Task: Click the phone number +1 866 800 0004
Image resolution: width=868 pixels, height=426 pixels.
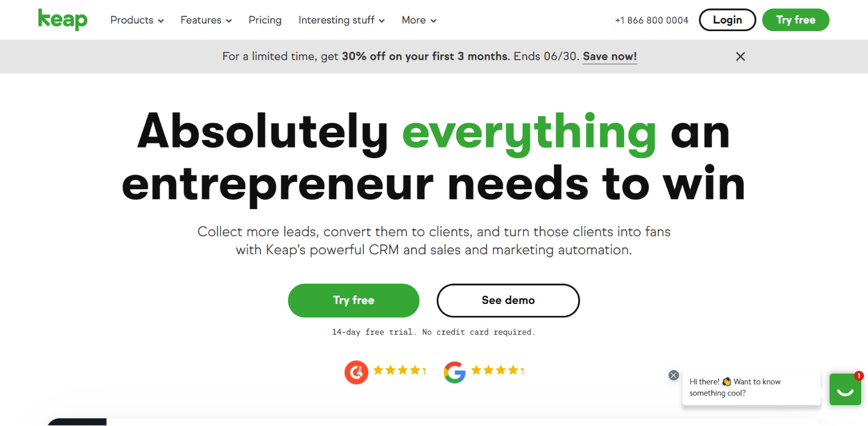Action: 652,20
